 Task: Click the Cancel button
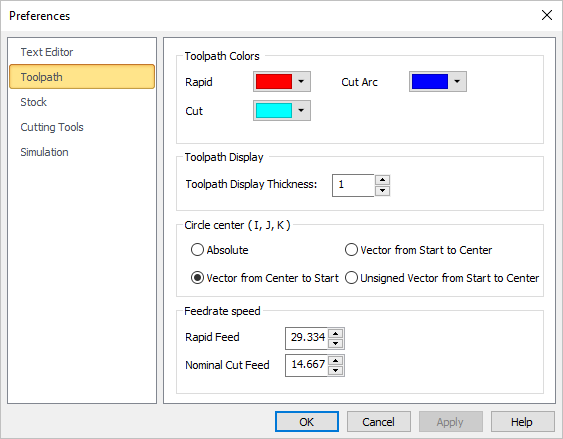378,422
